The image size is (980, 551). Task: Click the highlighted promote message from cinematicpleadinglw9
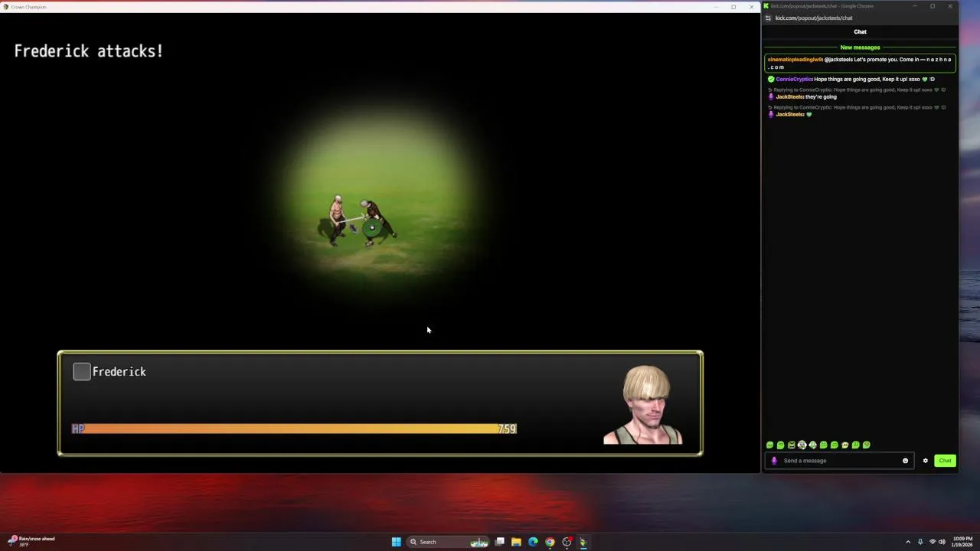860,63
